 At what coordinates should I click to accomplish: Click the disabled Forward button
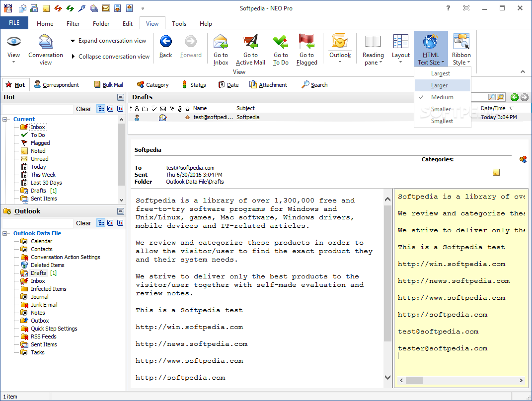[191, 47]
